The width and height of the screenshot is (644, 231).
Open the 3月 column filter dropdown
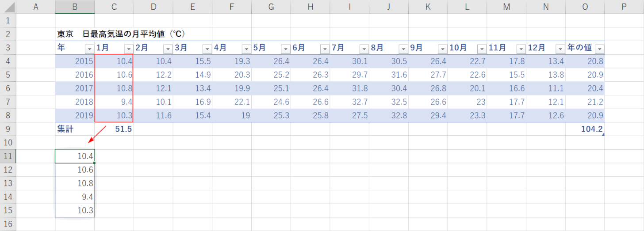pyautogui.click(x=207, y=49)
